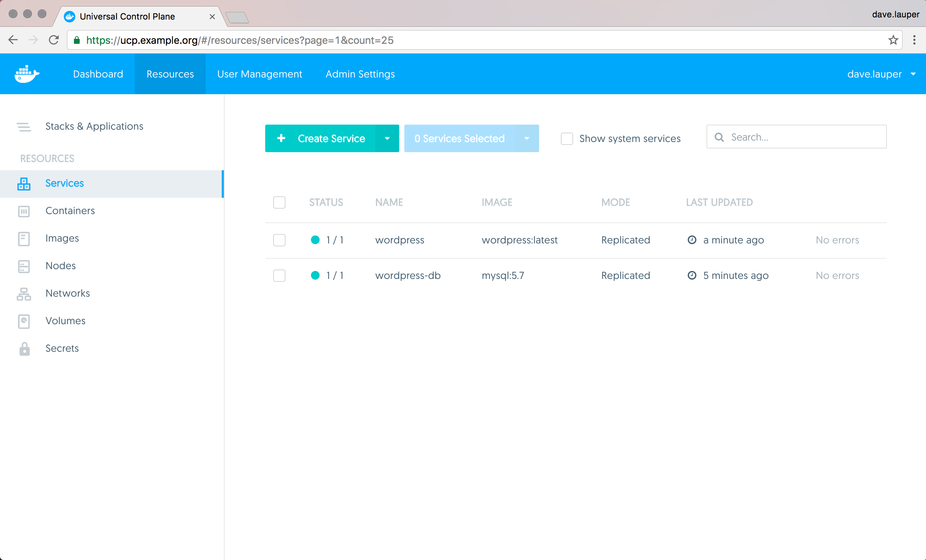Expand the Create Service dropdown arrow
Screen dimensions: 926x560
[x=387, y=138]
